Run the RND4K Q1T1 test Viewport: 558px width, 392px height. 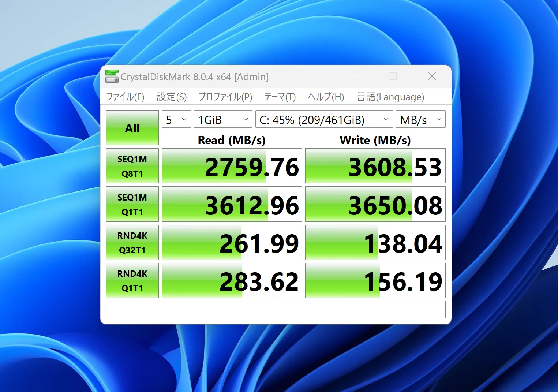132,280
